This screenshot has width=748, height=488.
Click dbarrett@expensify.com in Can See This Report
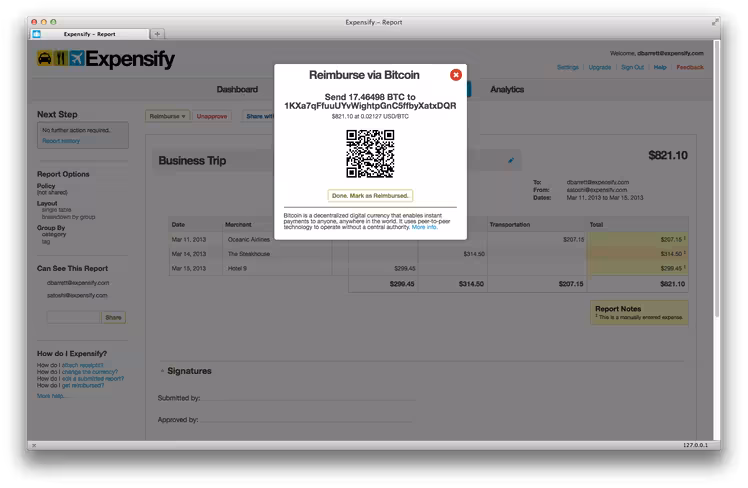[78, 283]
